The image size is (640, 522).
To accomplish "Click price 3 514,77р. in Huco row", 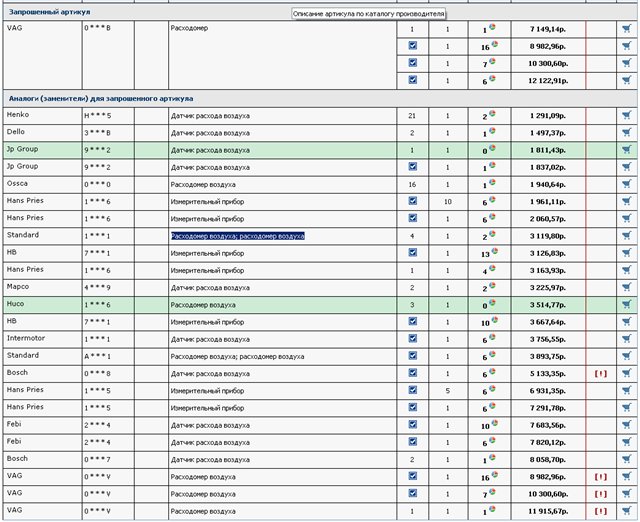I will click(547, 305).
